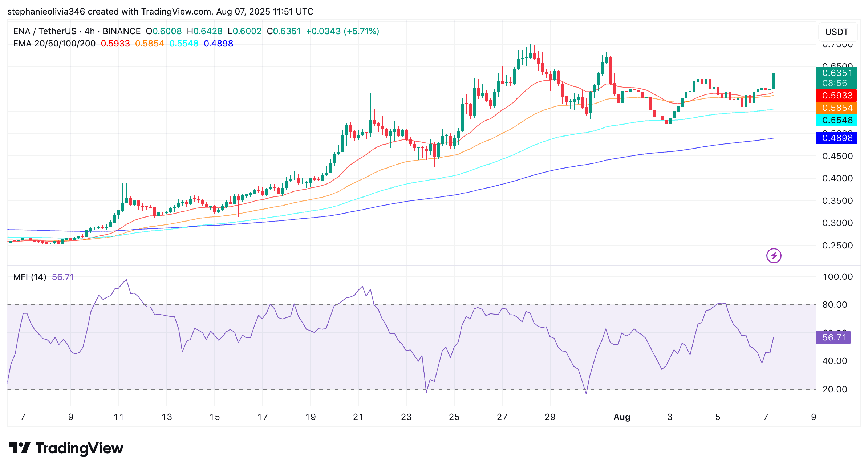Click the green 0.6351 current price tag

(x=836, y=78)
